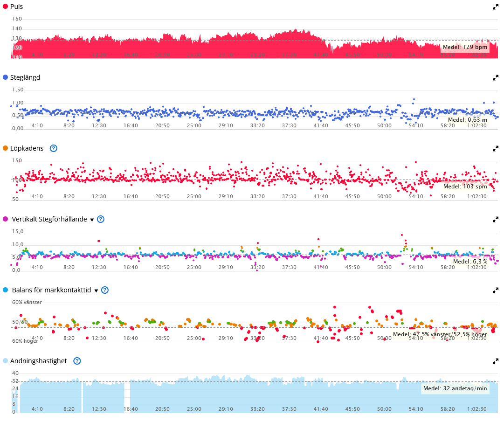Click the 16:40 time label on Balans chart
The height and width of the screenshot is (422, 504).
click(131, 338)
